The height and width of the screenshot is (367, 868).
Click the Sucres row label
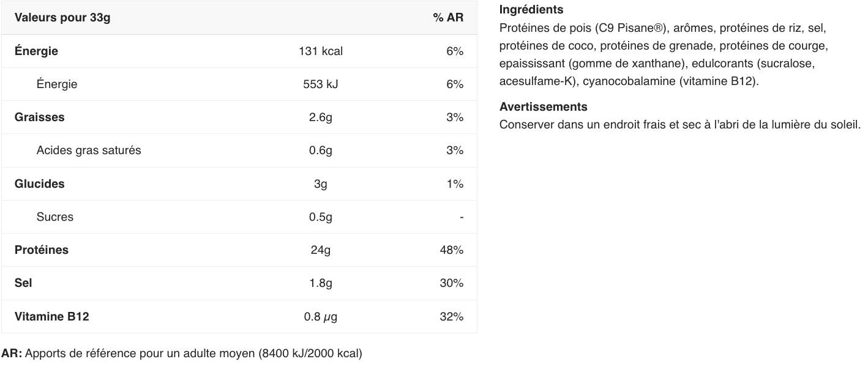click(x=55, y=217)
